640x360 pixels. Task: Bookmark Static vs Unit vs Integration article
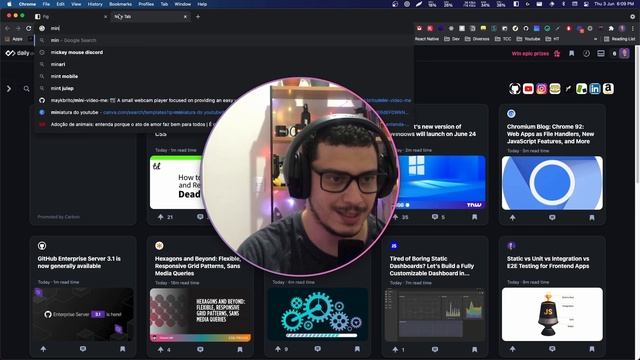click(x=592, y=349)
